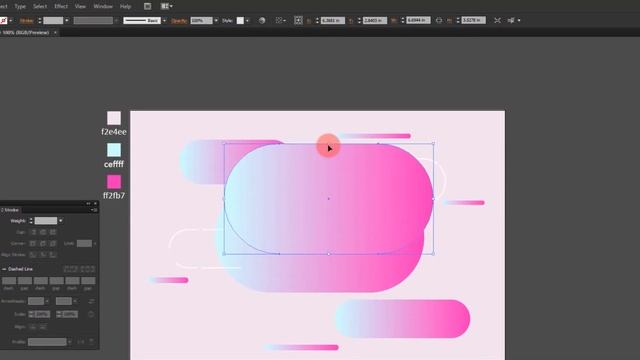Click the Y position input field
640x360 pixels.
(x=375, y=20)
